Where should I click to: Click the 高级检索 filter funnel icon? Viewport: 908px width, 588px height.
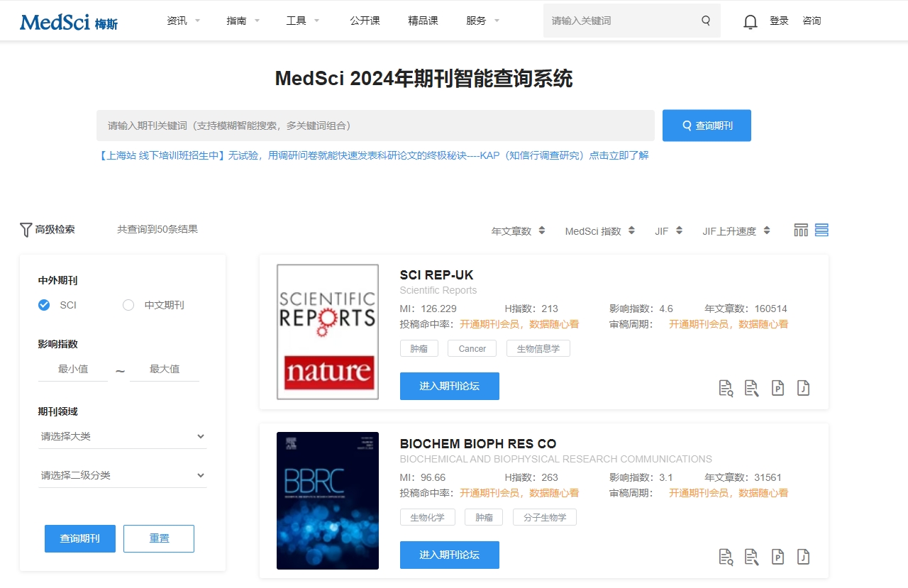pyautogui.click(x=26, y=230)
